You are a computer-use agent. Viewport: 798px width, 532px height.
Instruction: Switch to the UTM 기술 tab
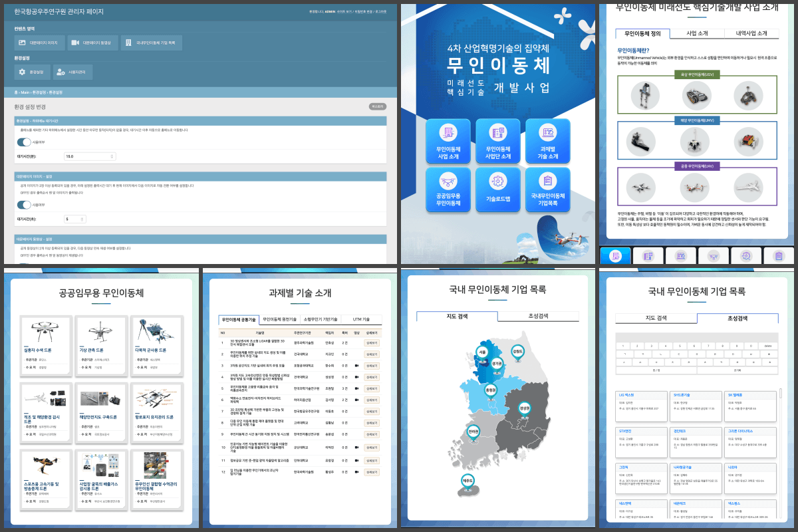click(361, 319)
